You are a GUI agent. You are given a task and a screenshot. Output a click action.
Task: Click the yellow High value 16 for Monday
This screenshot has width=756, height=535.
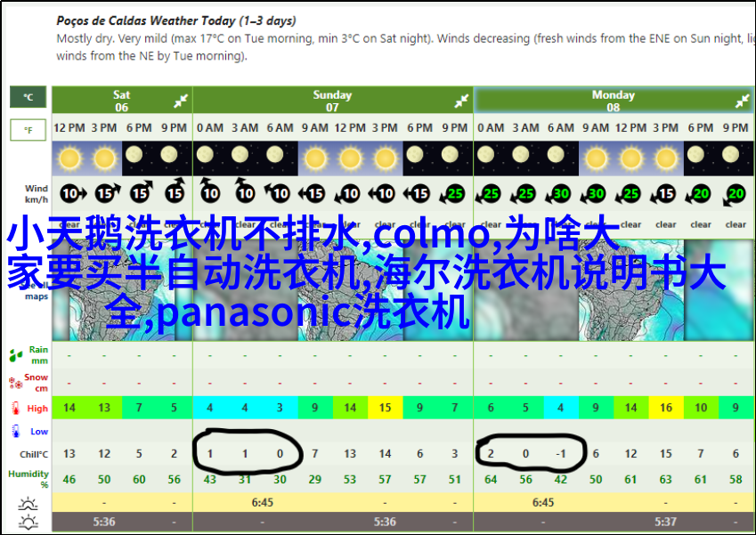(x=666, y=408)
